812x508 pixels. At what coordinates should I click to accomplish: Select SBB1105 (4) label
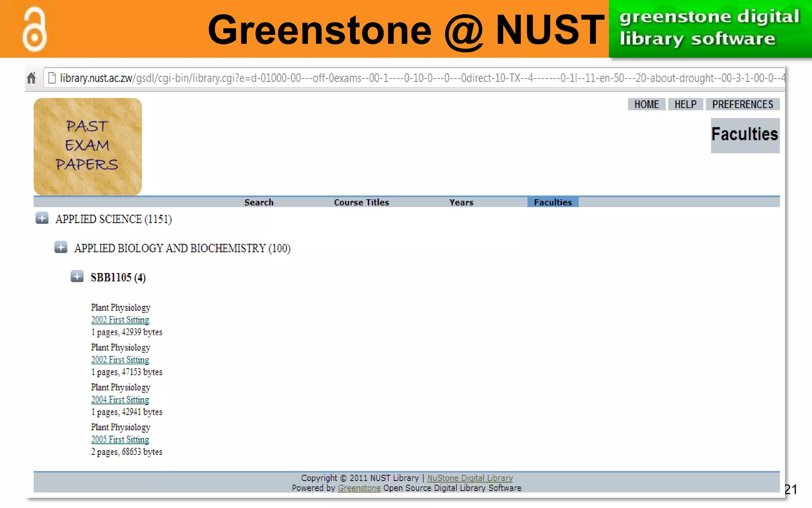click(118, 277)
